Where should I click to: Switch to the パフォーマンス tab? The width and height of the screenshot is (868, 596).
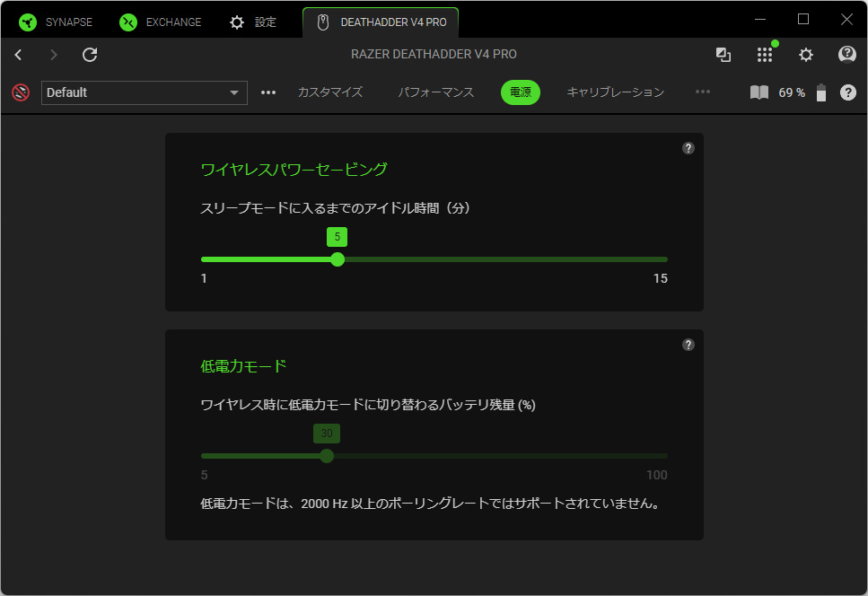[436, 92]
